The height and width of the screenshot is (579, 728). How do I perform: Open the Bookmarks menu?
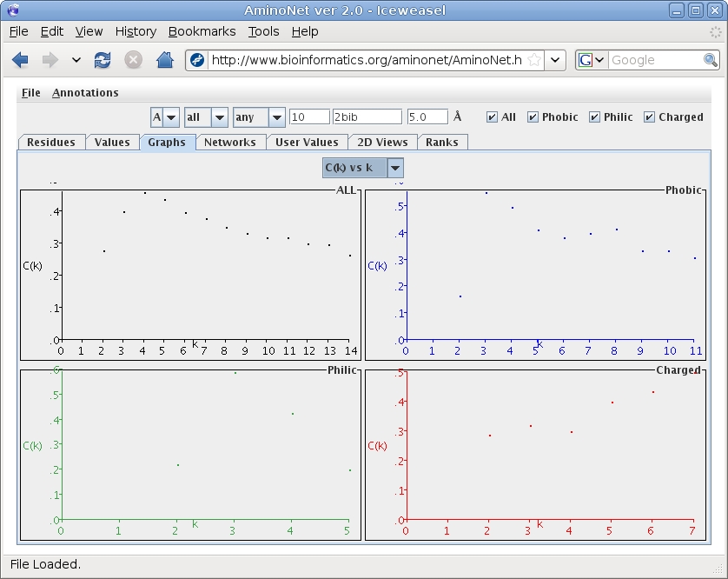tap(202, 31)
